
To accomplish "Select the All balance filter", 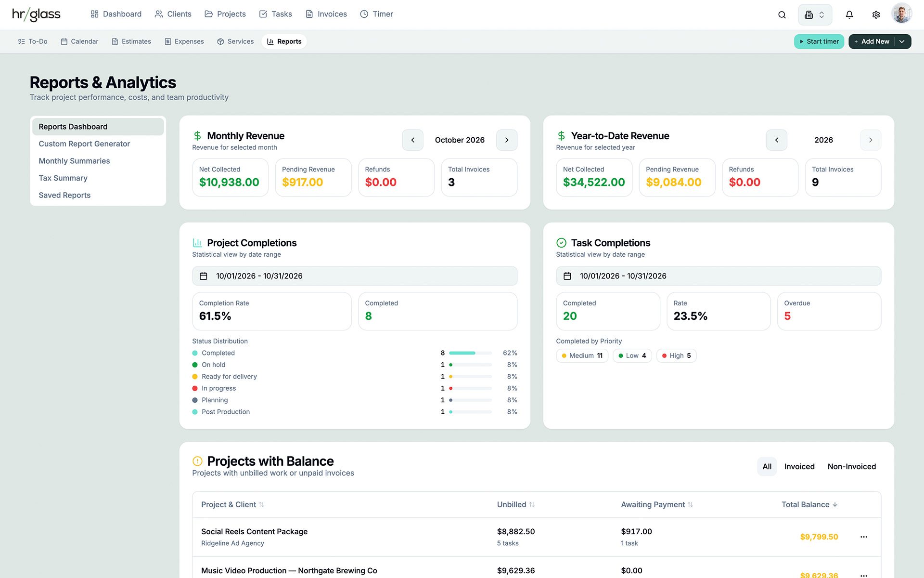I will click(767, 467).
